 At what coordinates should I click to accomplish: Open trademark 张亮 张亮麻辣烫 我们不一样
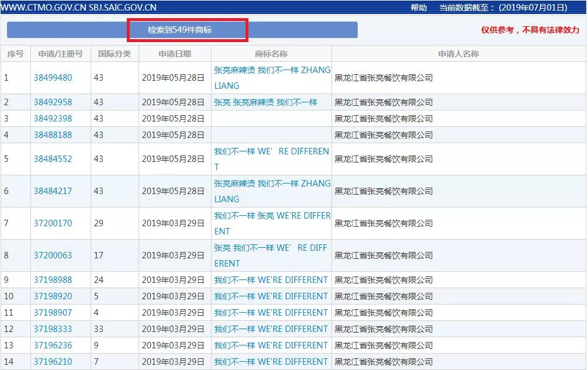pyautogui.click(x=265, y=102)
